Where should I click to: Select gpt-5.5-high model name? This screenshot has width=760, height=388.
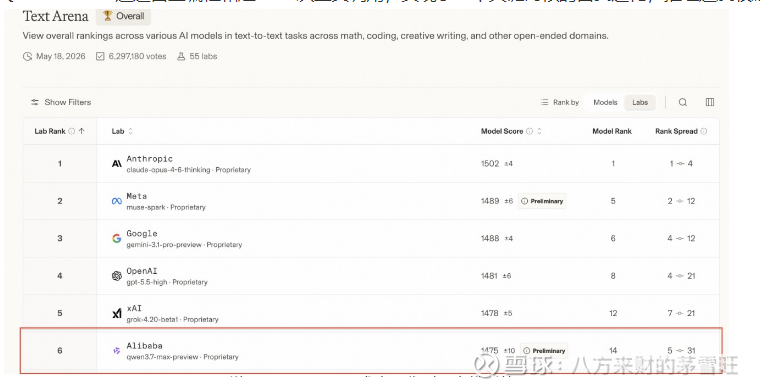click(147, 282)
